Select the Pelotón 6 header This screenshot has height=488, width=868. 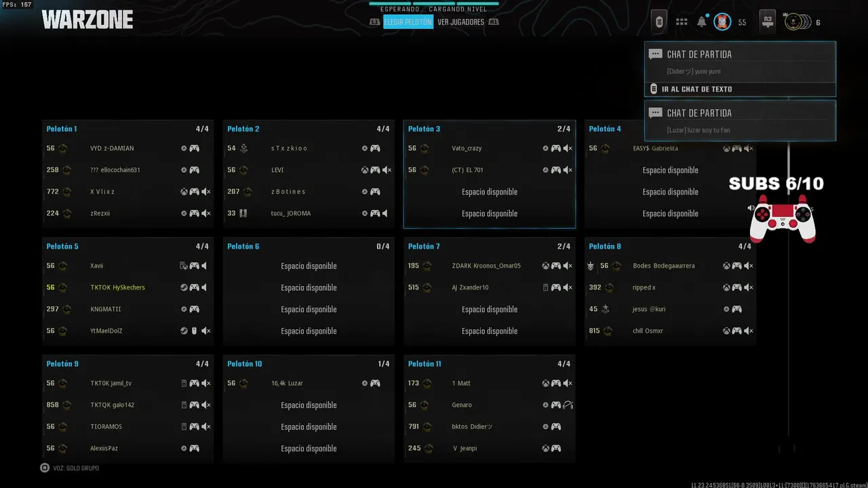click(243, 246)
